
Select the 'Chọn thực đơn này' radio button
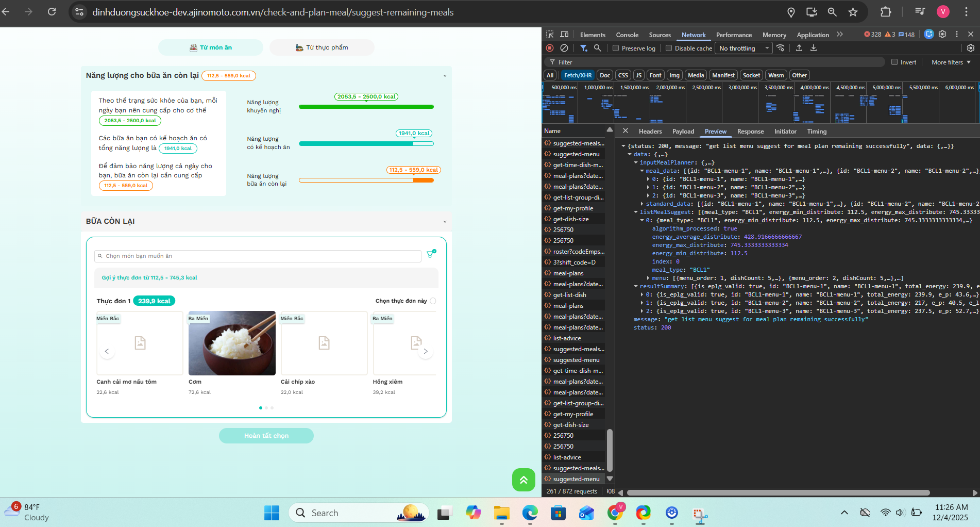click(433, 301)
